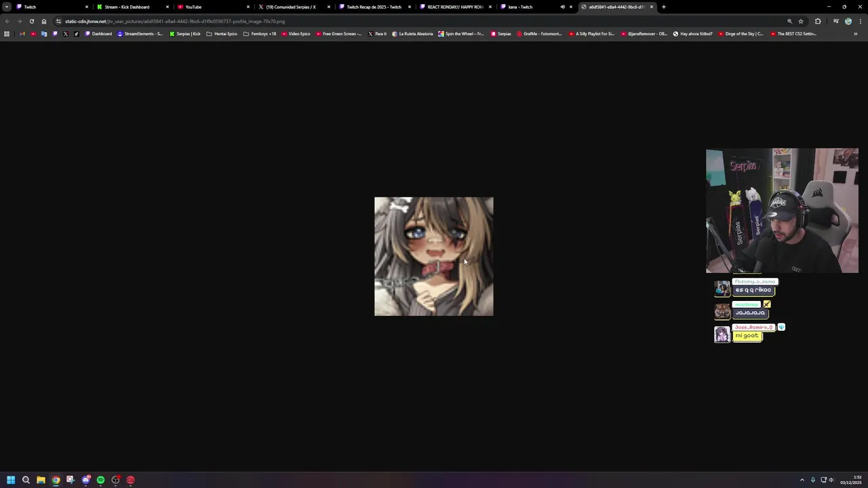This screenshot has height=488, width=868.
Task: Open the Serpias bookmark
Action: point(500,34)
